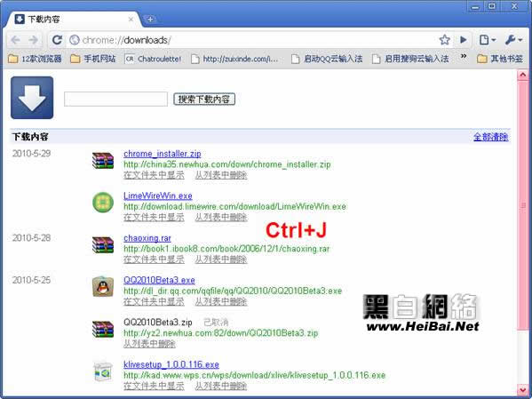Screen dimensions: 532x399
Task: Open a new tab with plus button
Action: pyautogui.click(x=150, y=19)
